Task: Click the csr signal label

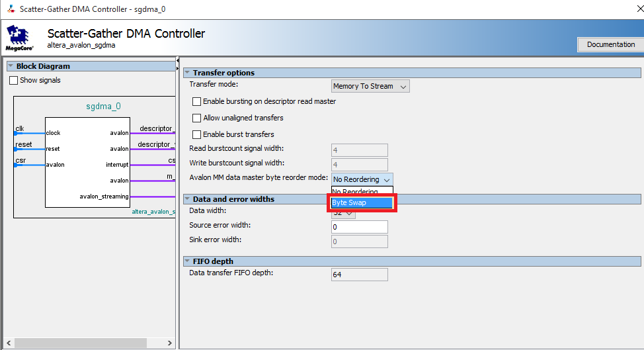Action: tap(20, 160)
